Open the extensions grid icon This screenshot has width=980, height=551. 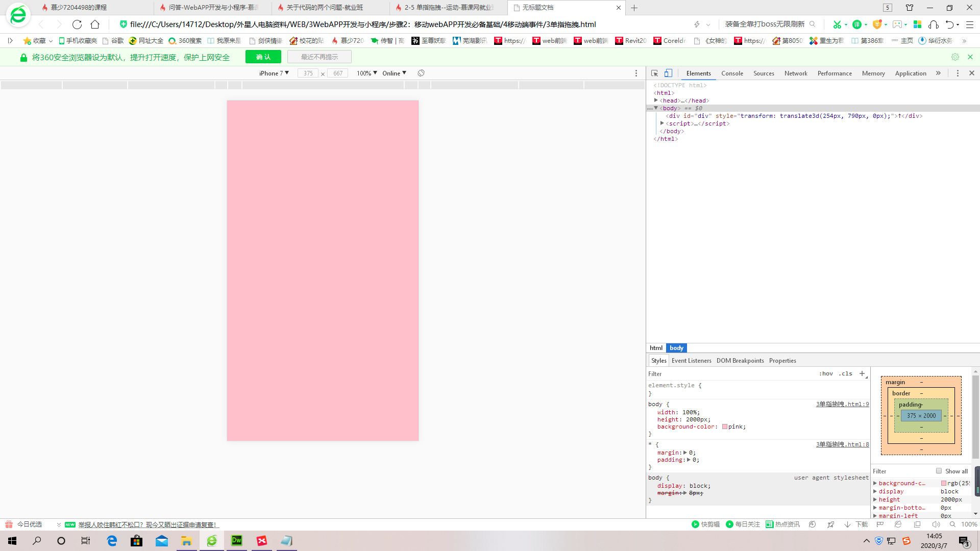tap(917, 24)
